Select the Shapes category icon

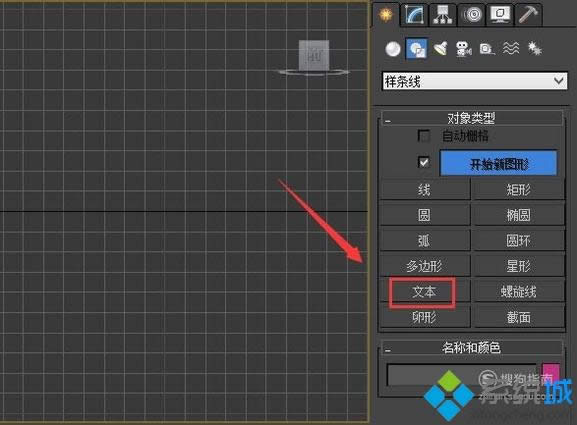pos(417,49)
